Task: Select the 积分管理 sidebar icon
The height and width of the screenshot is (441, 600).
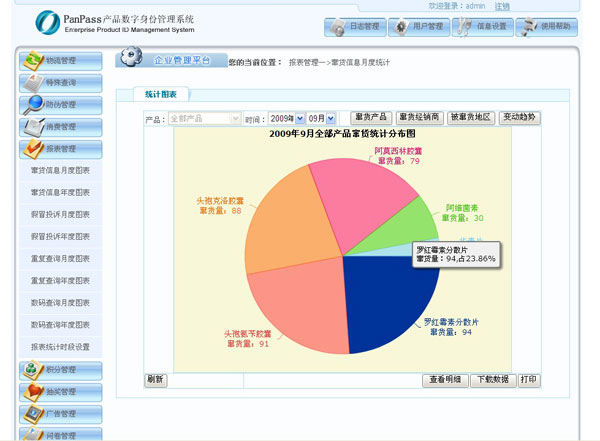Action: point(32,370)
